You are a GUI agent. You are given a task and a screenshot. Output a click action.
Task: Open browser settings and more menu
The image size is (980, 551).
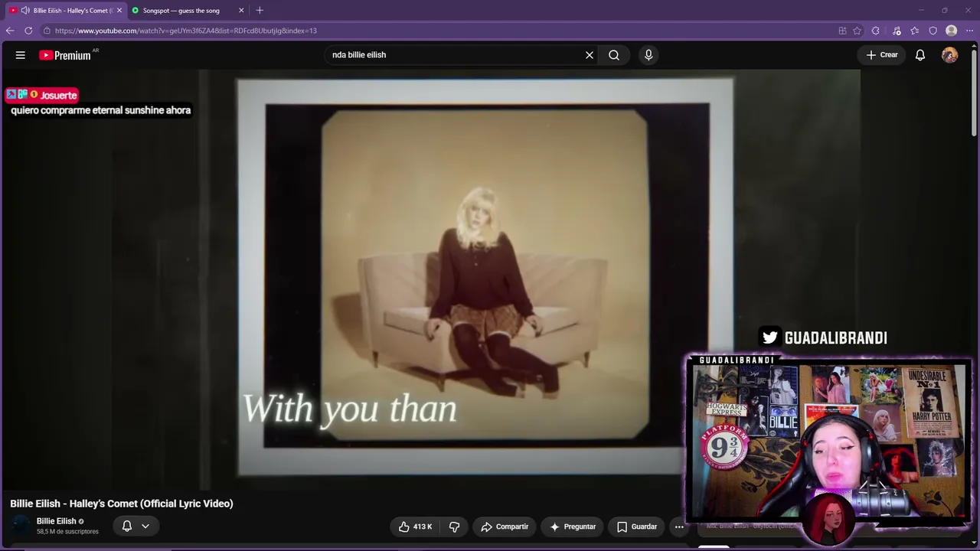point(969,31)
